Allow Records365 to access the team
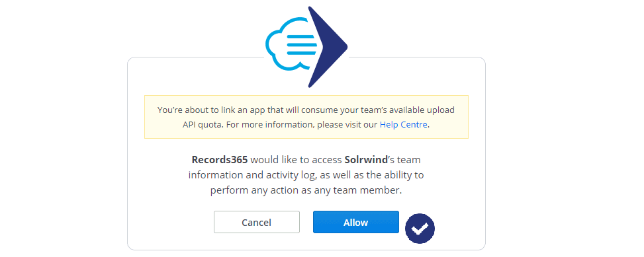644x257 pixels. pos(355,222)
